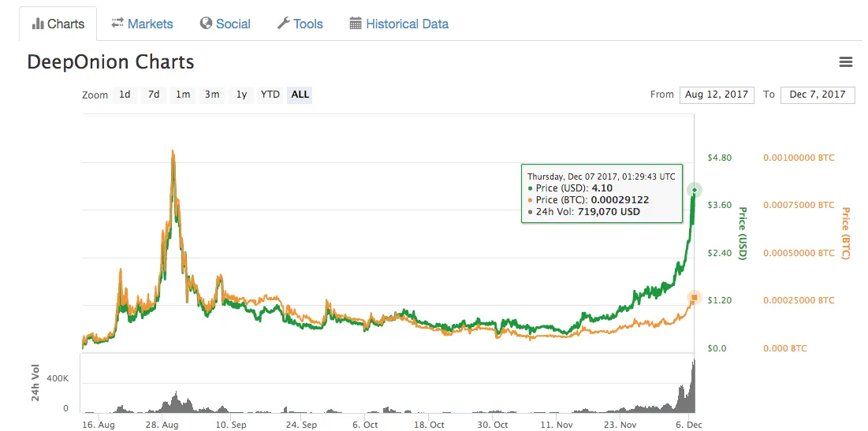
Task: Set zoom range to 7d
Action: click(x=154, y=95)
